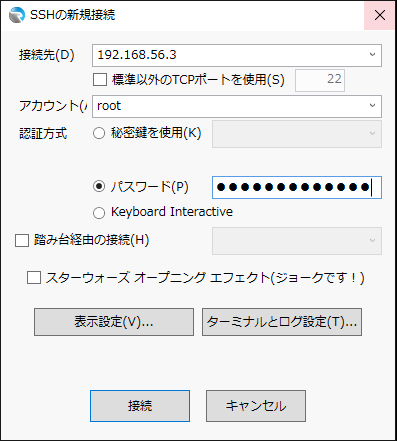Screen dimensions: 397x441
Task: Click the 認証方式 label text
Action: pyautogui.click(x=43, y=134)
